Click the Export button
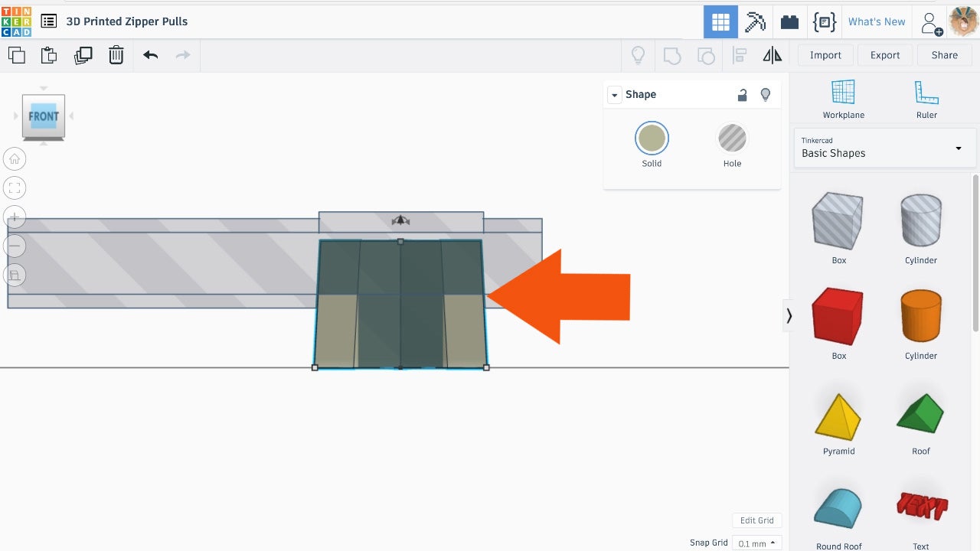This screenshot has width=980, height=551. click(885, 55)
